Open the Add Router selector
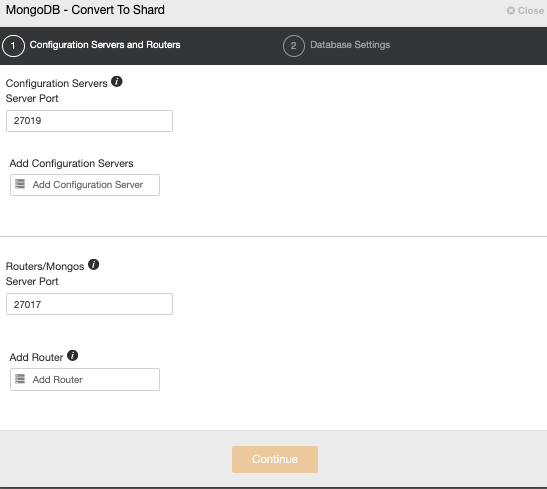The image size is (547, 489). (85, 379)
